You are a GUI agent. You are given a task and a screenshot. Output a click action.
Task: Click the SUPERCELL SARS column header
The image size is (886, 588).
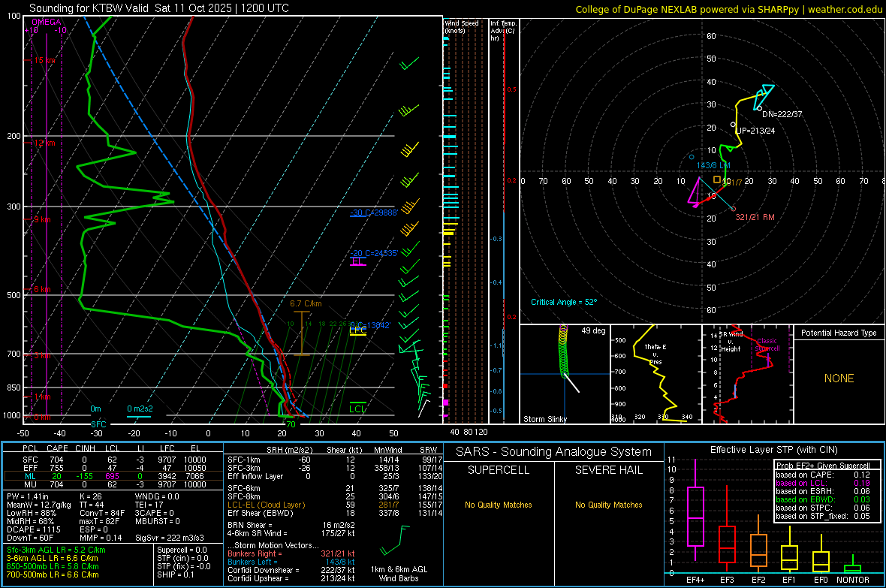point(499,470)
